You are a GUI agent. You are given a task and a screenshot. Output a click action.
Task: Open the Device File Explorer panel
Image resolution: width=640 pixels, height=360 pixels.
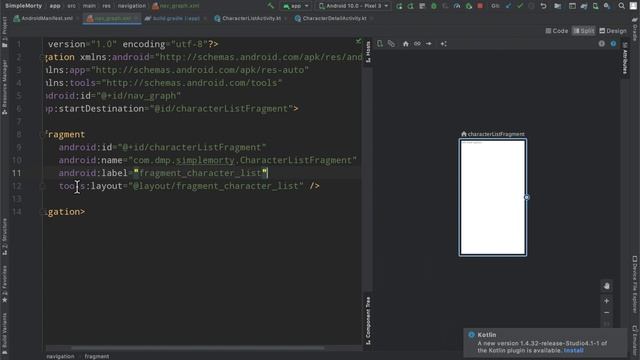point(635,284)
